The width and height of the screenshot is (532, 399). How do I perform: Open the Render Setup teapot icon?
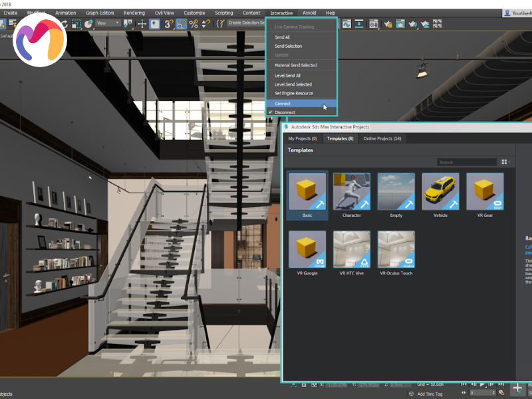click(387, 24)
